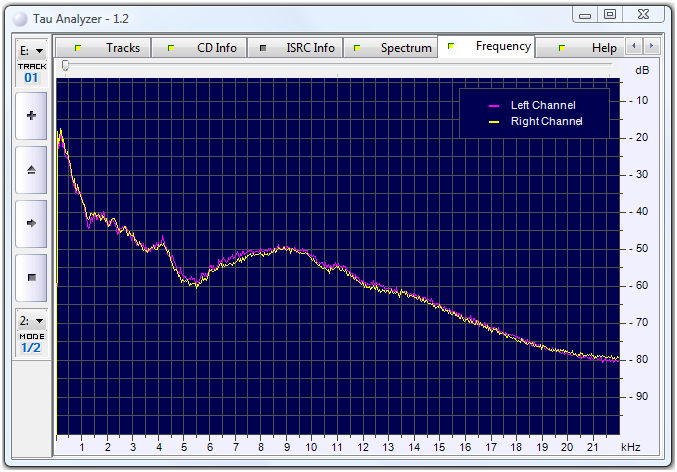The width and height of the screenshot is (677, 472).
Task: Select the ISRC Info tab
Action: coord(297,48)
